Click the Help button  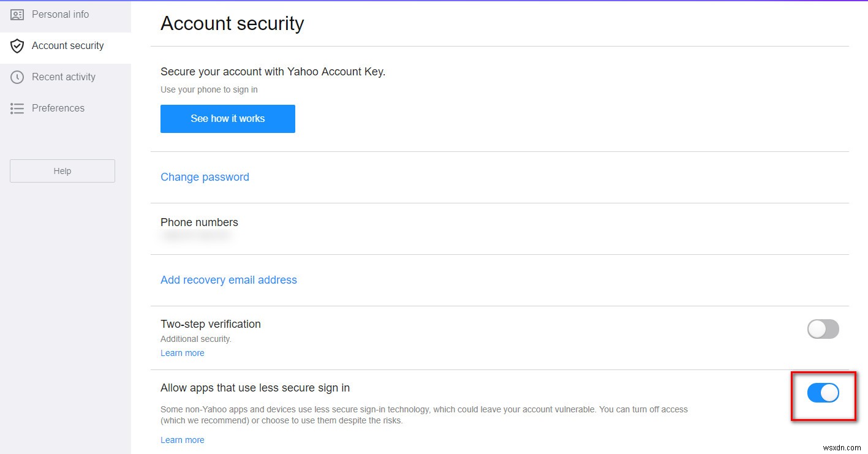[x=62, y=171]
